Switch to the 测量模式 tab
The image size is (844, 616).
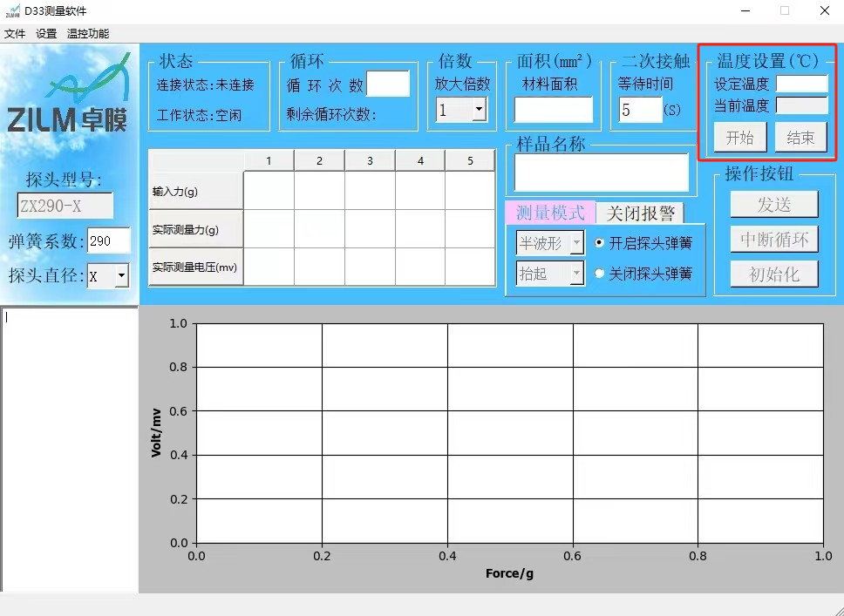point(550,213)
